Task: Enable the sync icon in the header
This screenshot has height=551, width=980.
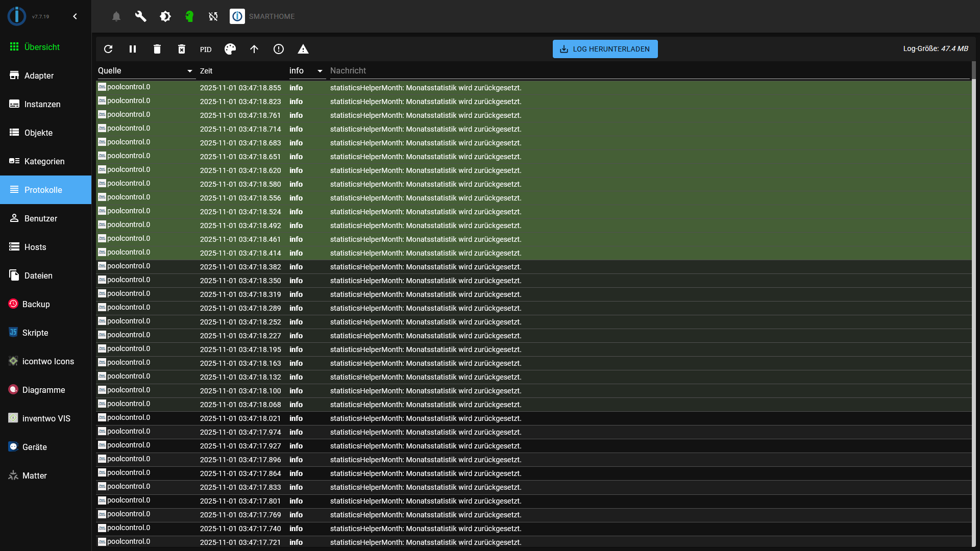Action: pyautogui.click(x=213, y=16)
